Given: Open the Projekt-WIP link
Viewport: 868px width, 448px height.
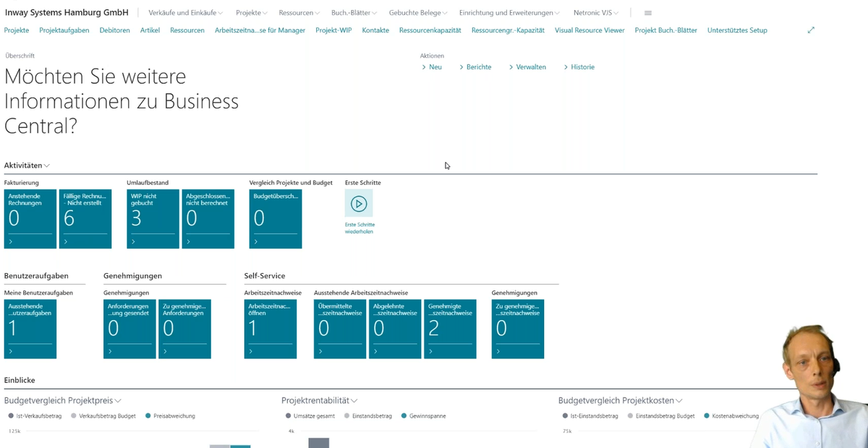Looking at the screenshot, I should pos(333,30).
